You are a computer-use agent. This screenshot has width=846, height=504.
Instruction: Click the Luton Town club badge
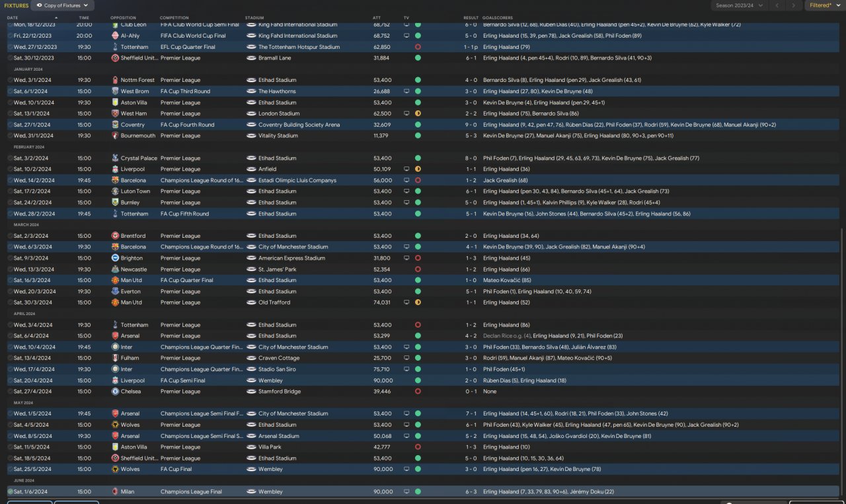pyautogui.click(x=115, y=191)
